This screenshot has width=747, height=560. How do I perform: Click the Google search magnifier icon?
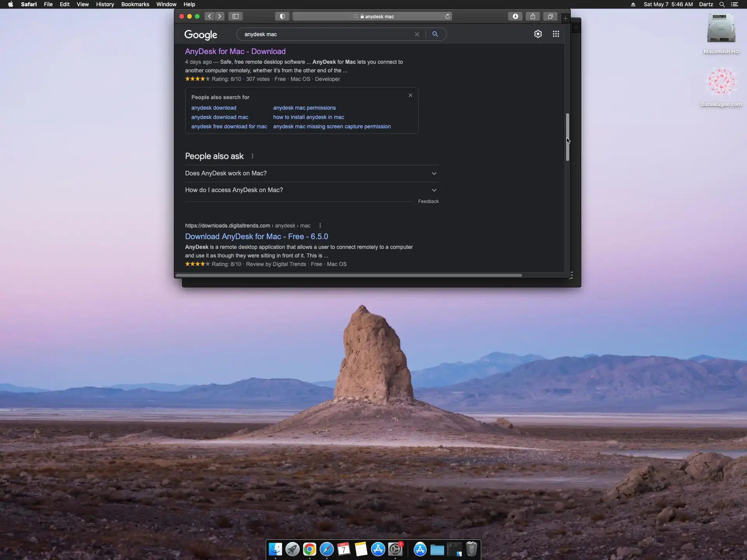(435, 34)
